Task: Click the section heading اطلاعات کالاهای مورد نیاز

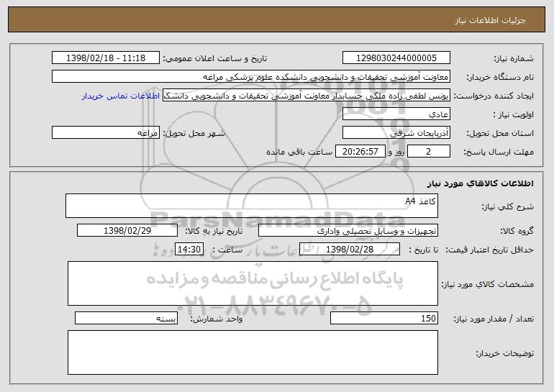Action: (x=480, y=183)
